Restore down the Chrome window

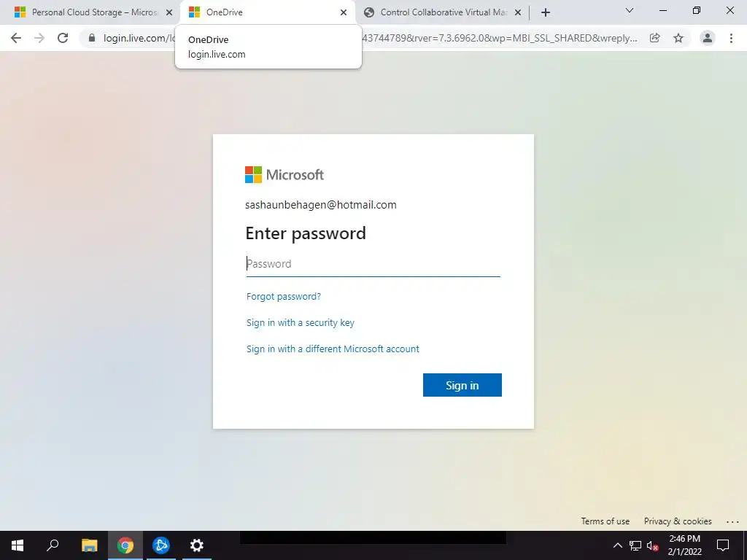697,10
